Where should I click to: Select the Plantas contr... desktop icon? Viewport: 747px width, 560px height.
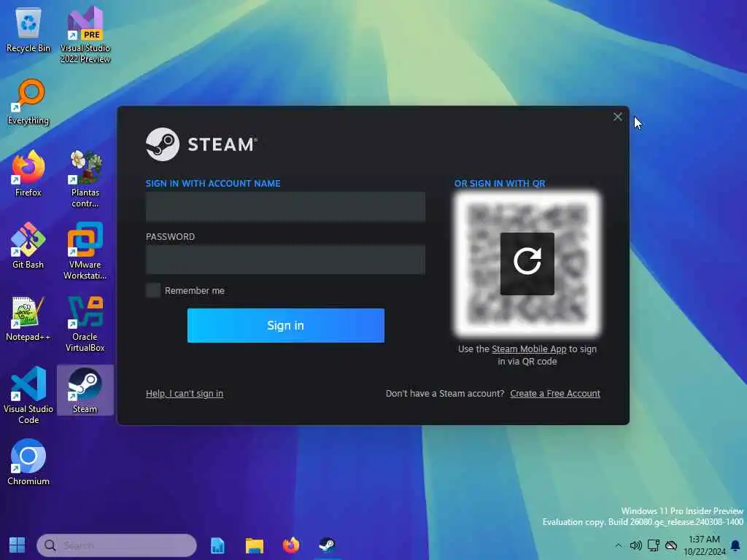[x=85, y=179]
